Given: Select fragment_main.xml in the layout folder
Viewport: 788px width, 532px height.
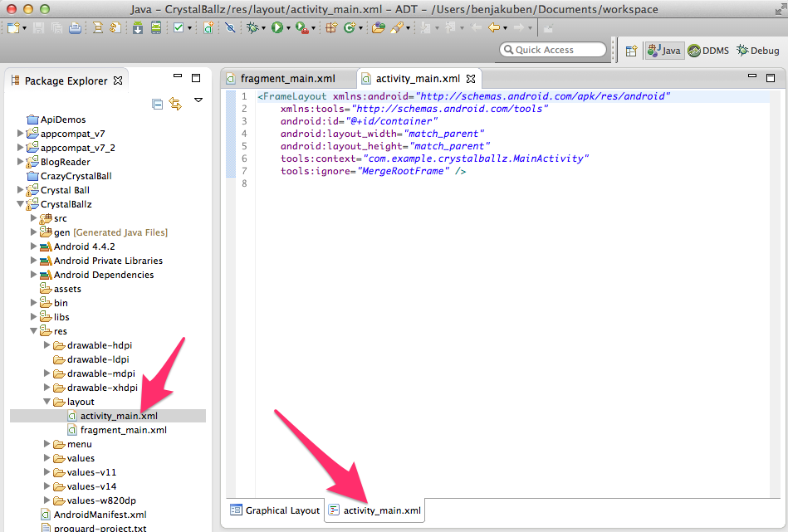Looking at the screenshot, I should pos(123,430).
